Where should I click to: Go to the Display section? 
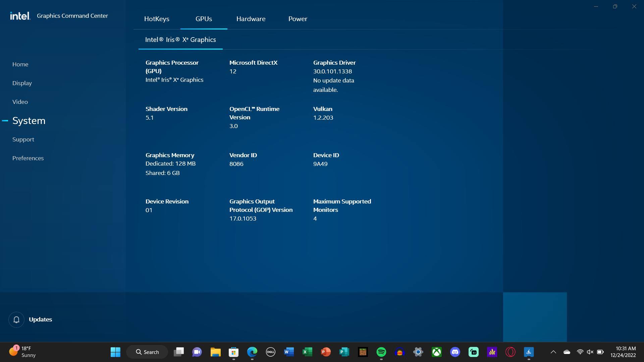coord(22,83)
